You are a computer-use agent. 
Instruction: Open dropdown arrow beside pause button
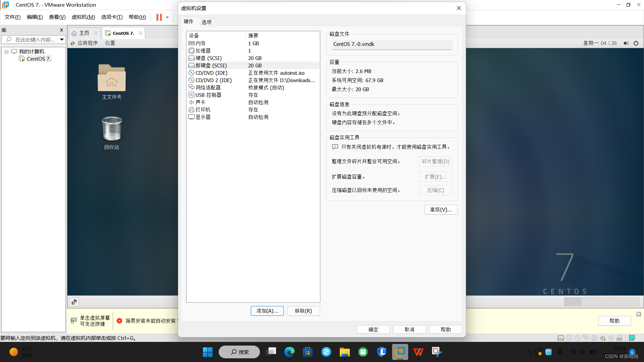pos(167,17)
